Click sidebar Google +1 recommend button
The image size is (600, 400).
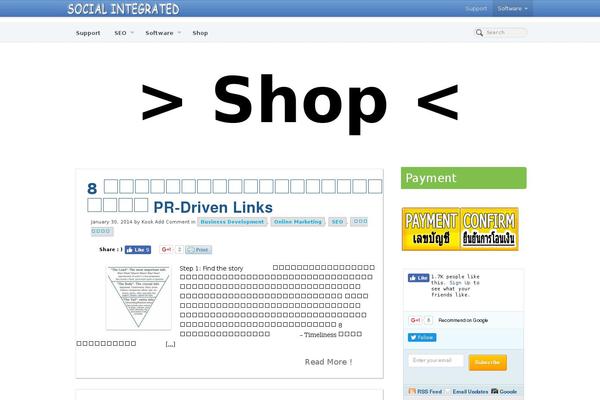tap(416, 320)
